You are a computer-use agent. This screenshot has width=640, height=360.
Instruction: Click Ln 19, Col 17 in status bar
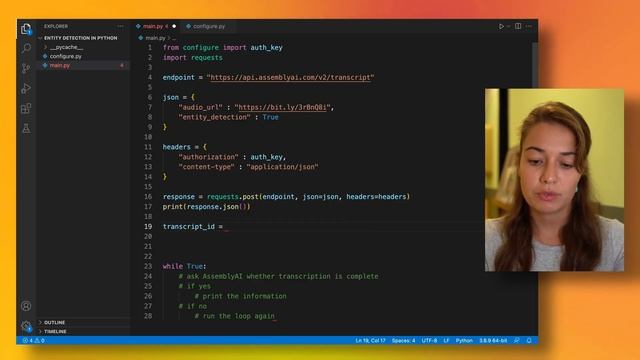pos(370,340)
